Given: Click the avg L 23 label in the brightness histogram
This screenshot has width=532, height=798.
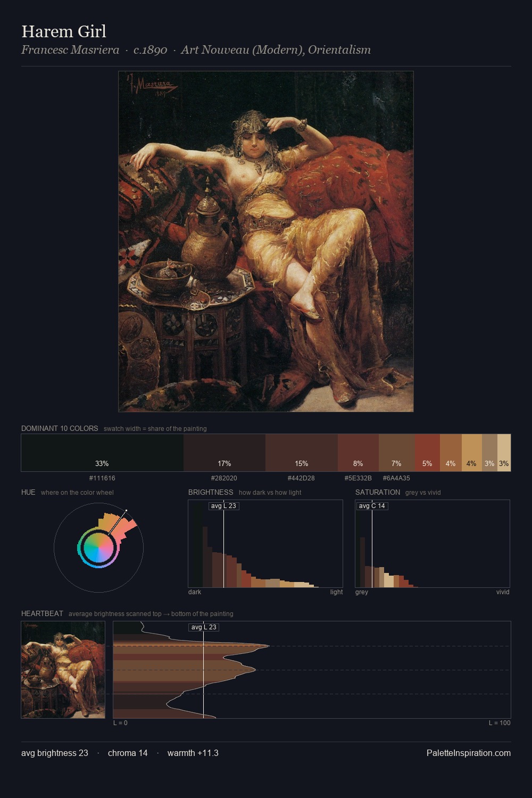Looking at the screenshot, I should 223,506.
